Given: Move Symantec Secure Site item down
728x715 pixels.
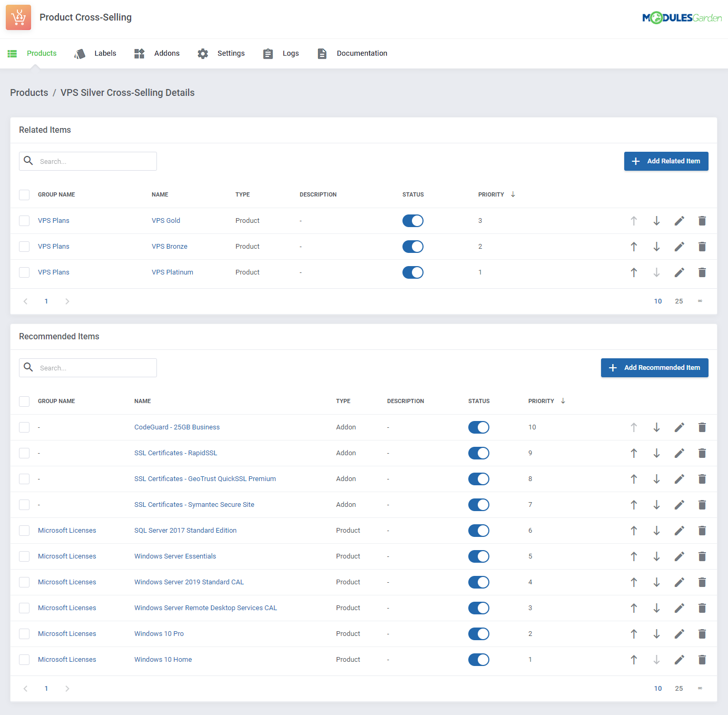Looking at the screenshot, I should pos(657,505).
